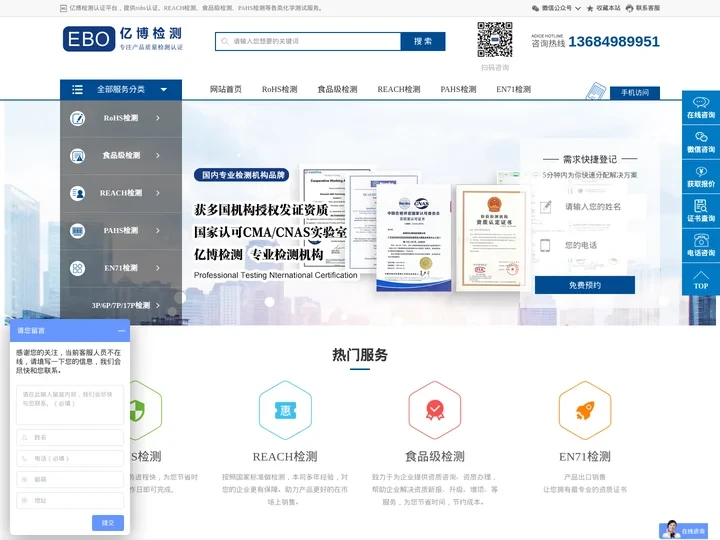Open the QR code image
The height and width of the screenshot is (540, 720).
click(495, 39)
